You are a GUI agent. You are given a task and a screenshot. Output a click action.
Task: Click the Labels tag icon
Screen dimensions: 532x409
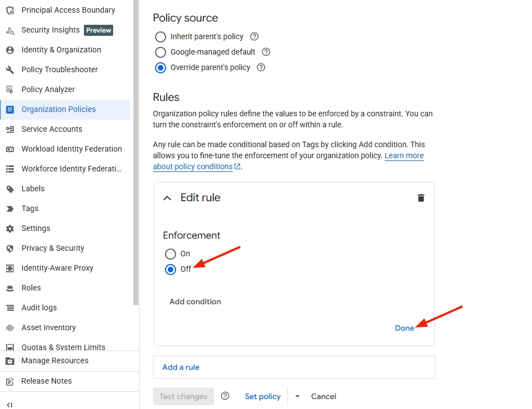[10, 189]
